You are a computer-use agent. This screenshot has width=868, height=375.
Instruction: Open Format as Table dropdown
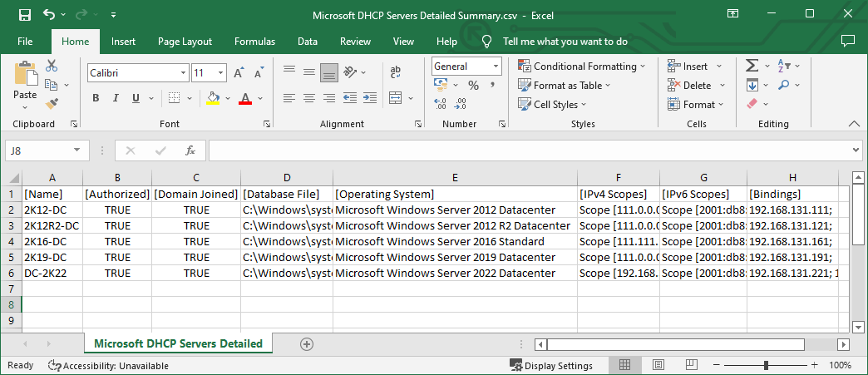(x=564, y=86)
